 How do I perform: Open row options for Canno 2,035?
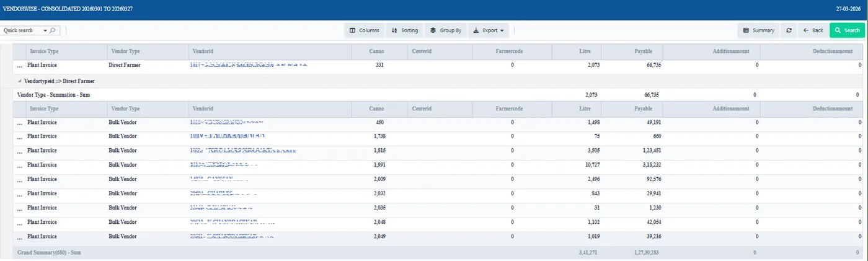(x=19, y=208)
